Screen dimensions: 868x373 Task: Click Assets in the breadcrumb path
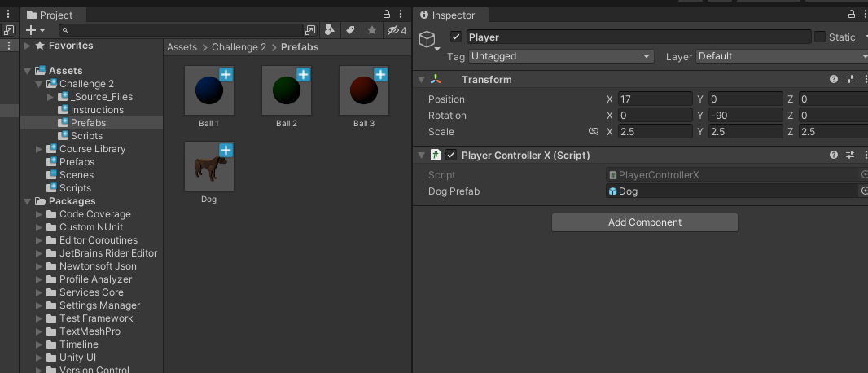(182, 47)
